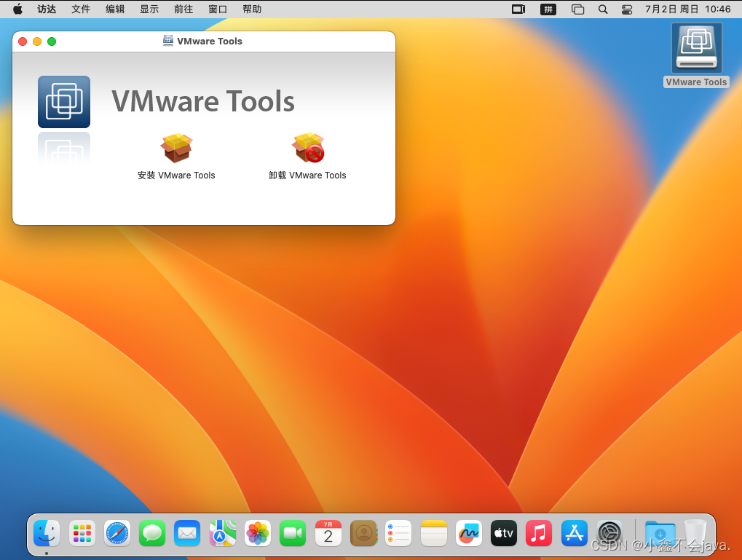Open the Trash in the Dock
742x560 pixels.
point(695,534)
